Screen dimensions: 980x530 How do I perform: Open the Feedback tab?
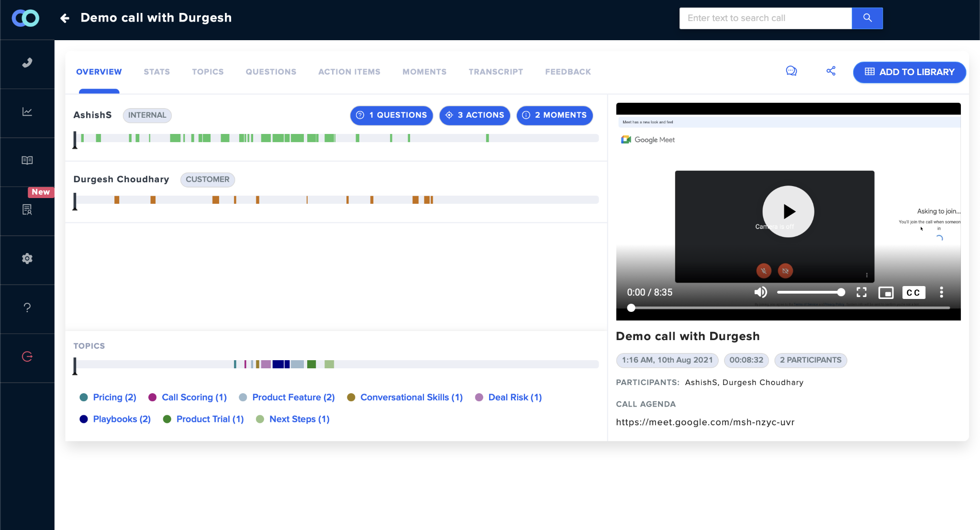coord(568,72)
